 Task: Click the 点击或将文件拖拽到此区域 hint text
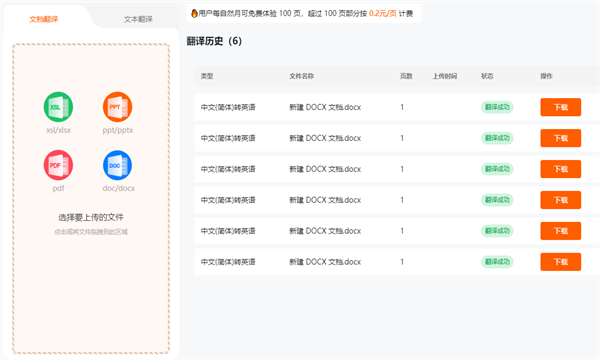tap(91, 232)
